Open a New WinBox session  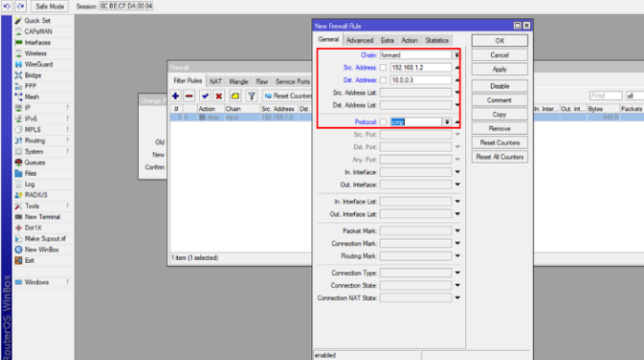coord(42,250)
